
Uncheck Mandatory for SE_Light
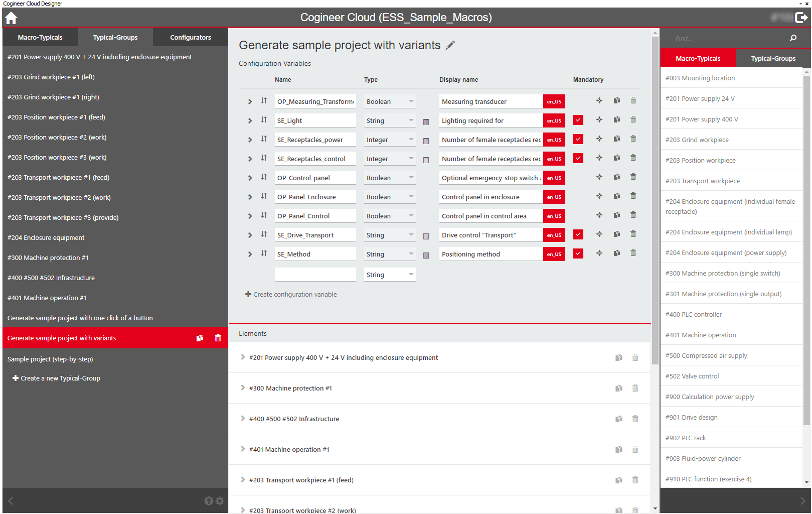578,120
